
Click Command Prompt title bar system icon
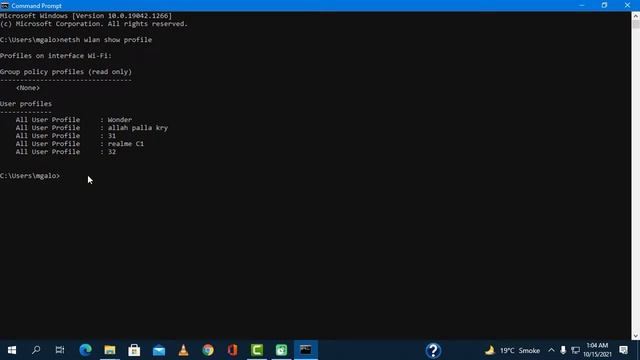click(5, 6)
